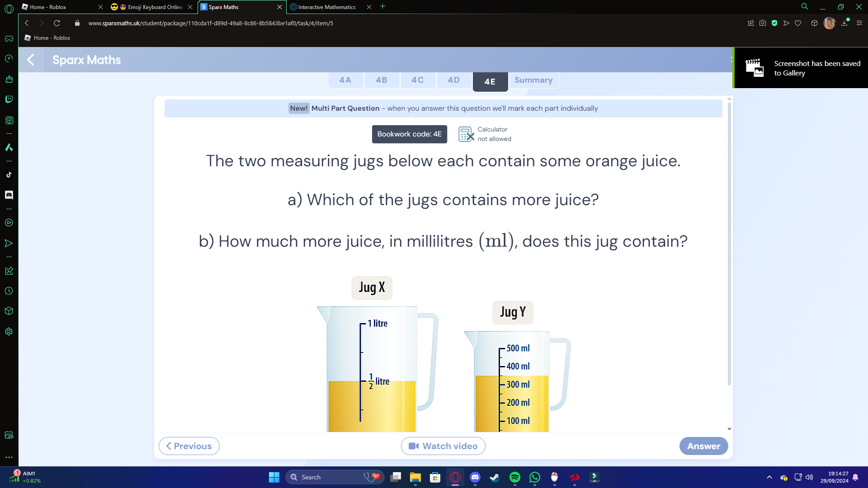Switch to the 4A task tab

(x=345, y=80)
